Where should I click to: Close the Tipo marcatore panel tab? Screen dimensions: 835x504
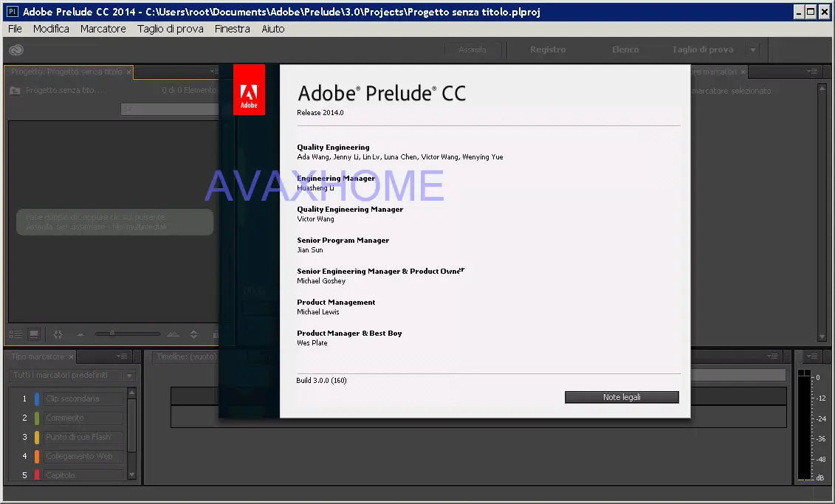(71, 356)
